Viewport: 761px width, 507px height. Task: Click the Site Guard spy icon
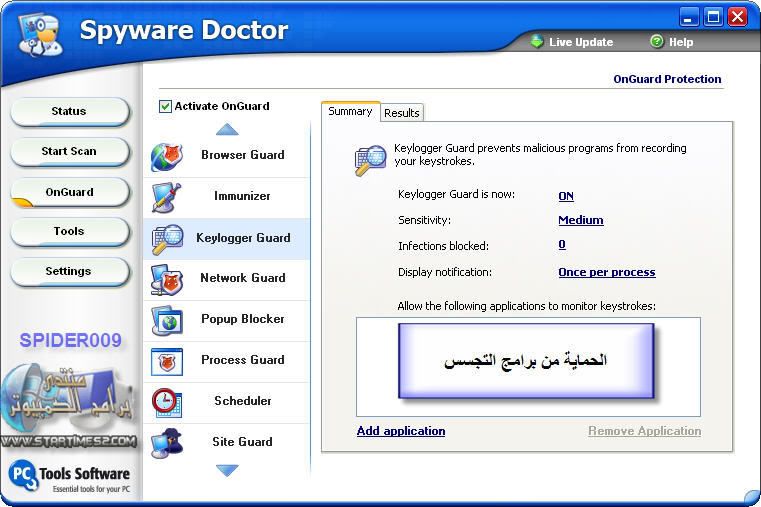point(166,443)
